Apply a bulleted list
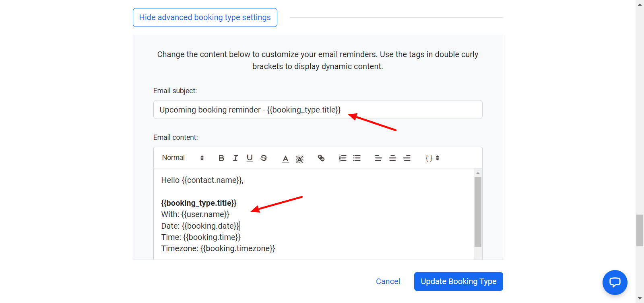The height and width of the screenshot is (303, 644). coord(357,158)
